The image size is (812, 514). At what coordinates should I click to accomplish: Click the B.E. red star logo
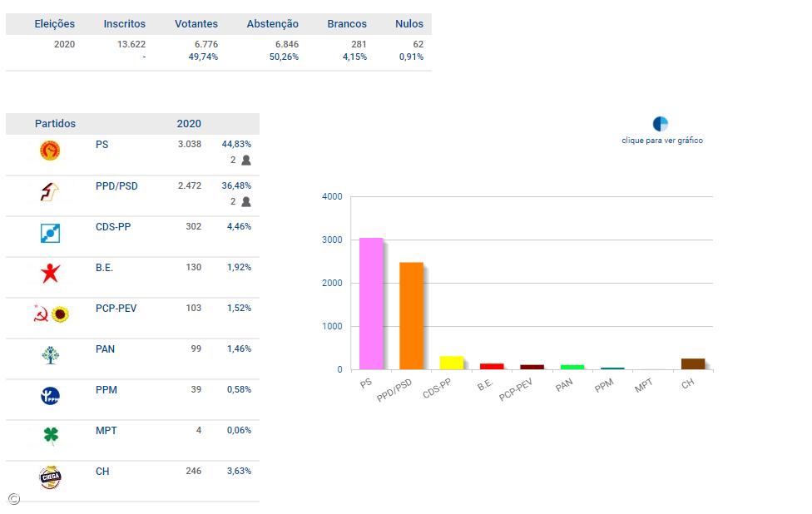point(50,273)
